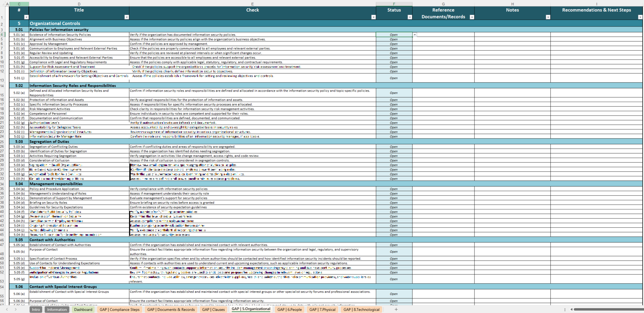
Task: Open the Status dropdown beside the selected Open cell
Action: tap(415, 35)
